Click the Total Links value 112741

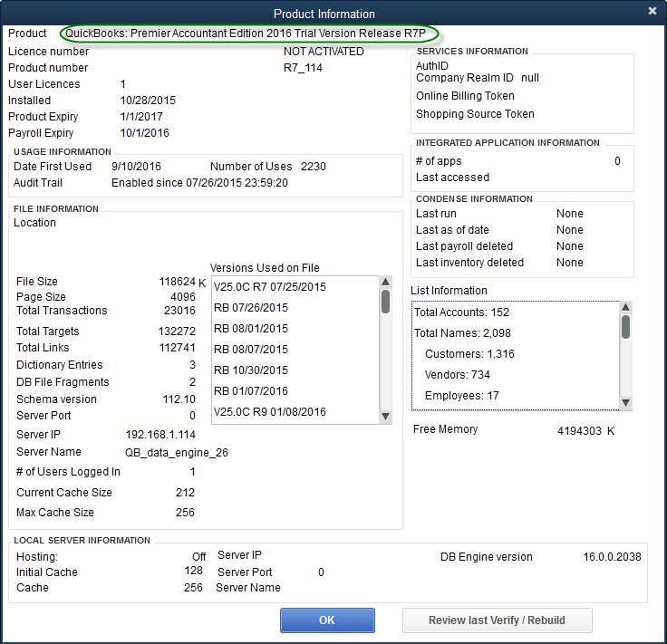tap(177, 348)
